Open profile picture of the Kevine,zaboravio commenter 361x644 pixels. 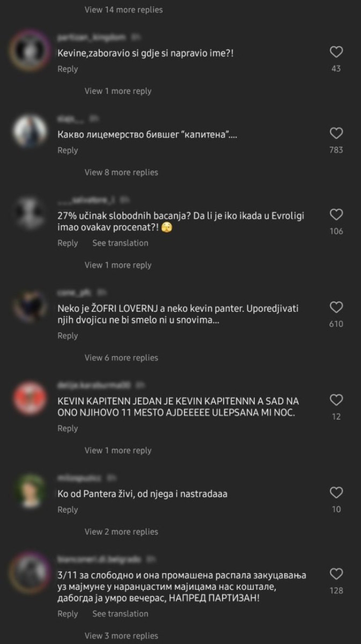point(30,49)
